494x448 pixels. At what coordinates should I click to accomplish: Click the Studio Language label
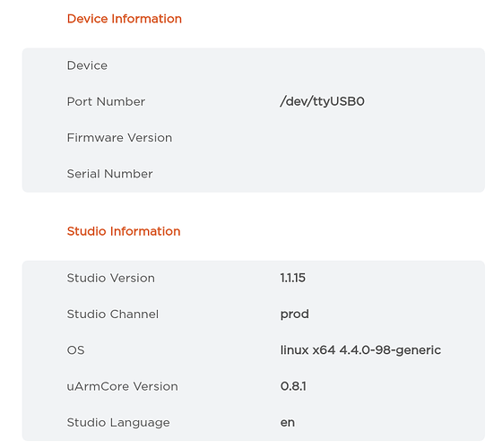118,423
